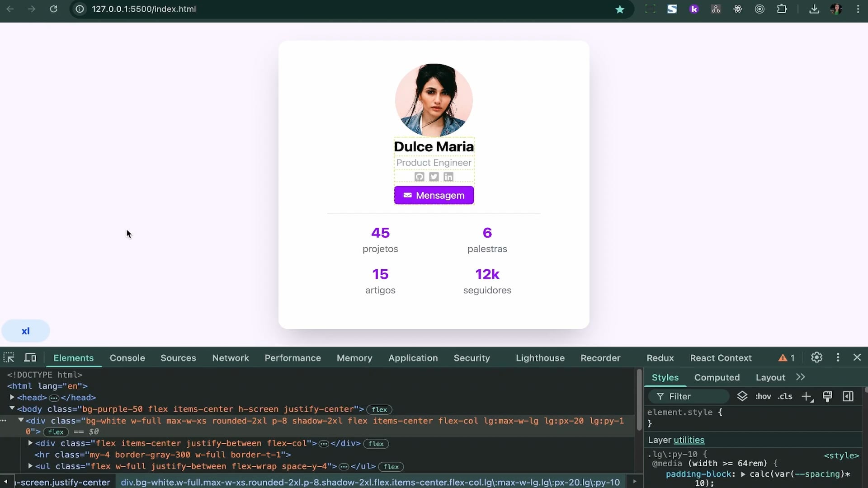Toggle the device toolbar icon

[x=30, y=357]
